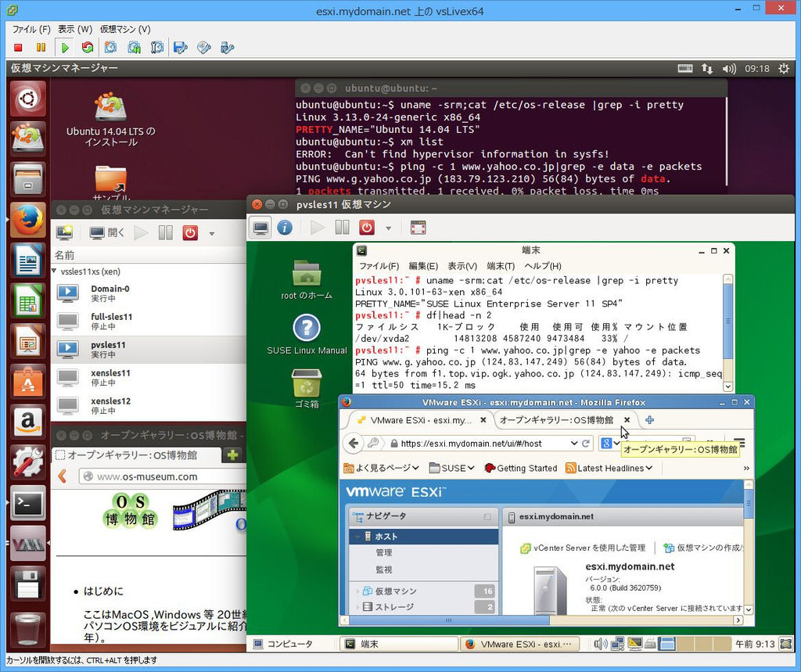The width and height of the screenshot is (801, 672).
Task: Open the Latest Headlines feed dropdown
Action: [609, 468]
